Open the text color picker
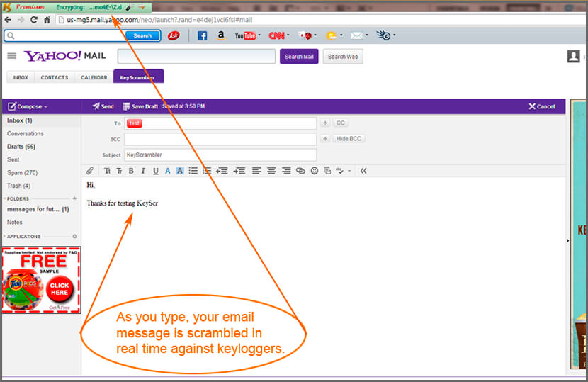588x382 pixels. (168, 171)
